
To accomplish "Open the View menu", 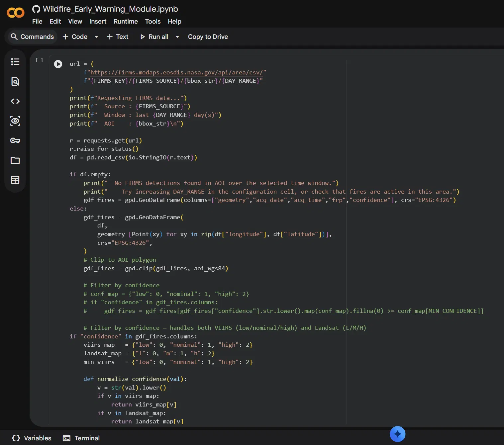I will coord(75,21).
